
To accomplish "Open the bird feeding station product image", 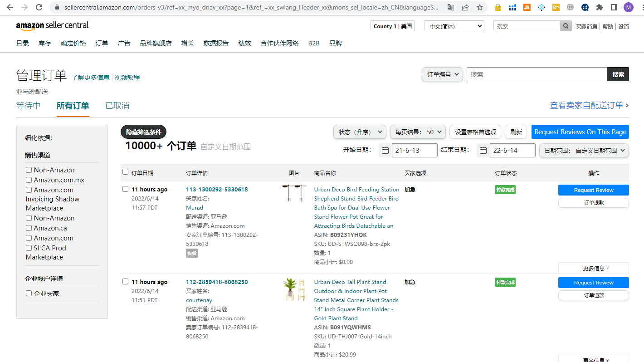I will [294, 193].
